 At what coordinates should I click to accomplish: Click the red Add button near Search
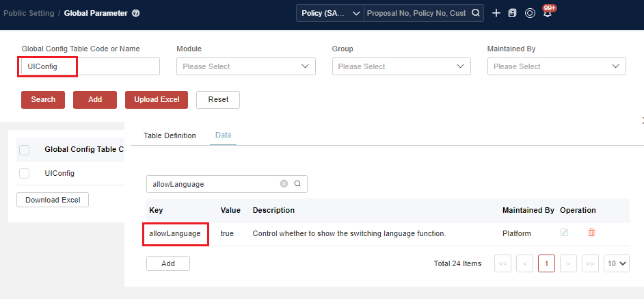point(95,99)
